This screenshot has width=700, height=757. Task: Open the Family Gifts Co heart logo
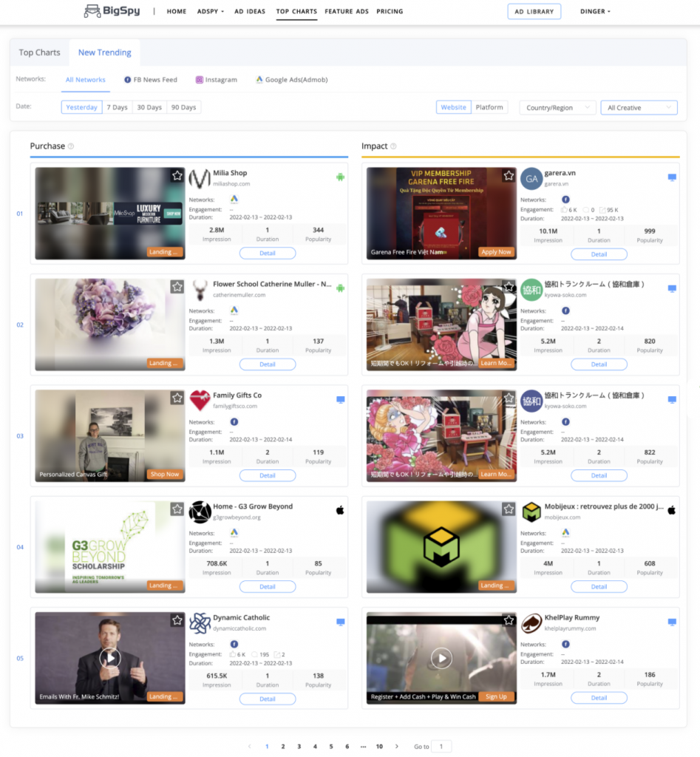(x=200, y=401)
